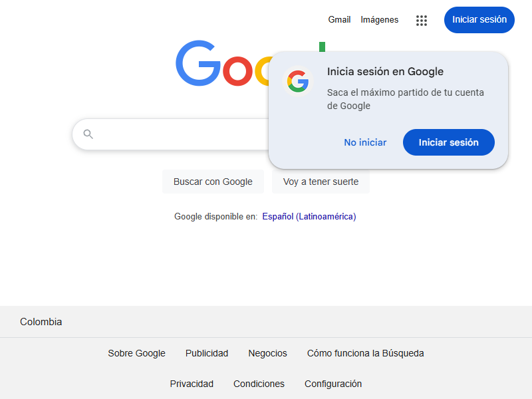Open the Configuración footer menu
This screenshot has width=532, height=399.
(x=333, y=384)
